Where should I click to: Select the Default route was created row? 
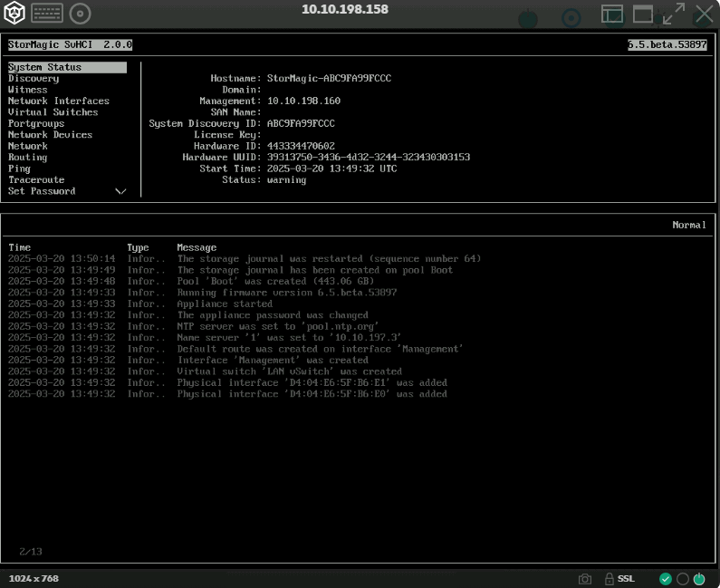click(x=235, y=349)
